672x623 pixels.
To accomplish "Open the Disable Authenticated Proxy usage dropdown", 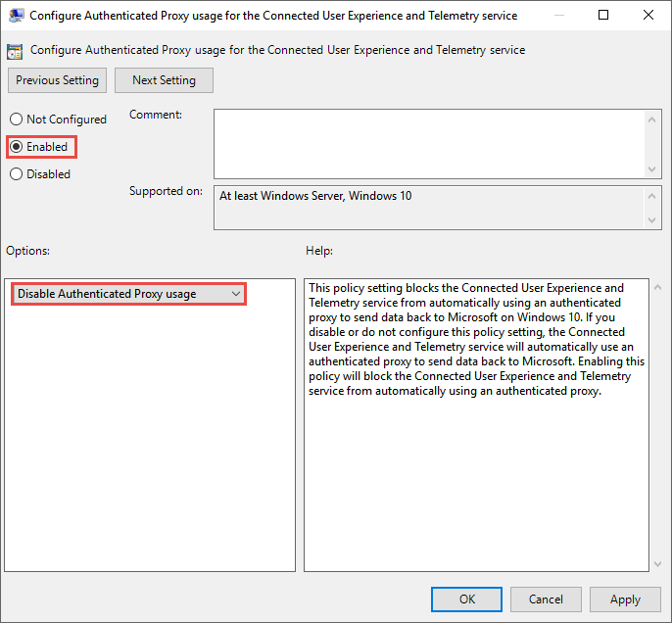I will [x=128, y=294].
